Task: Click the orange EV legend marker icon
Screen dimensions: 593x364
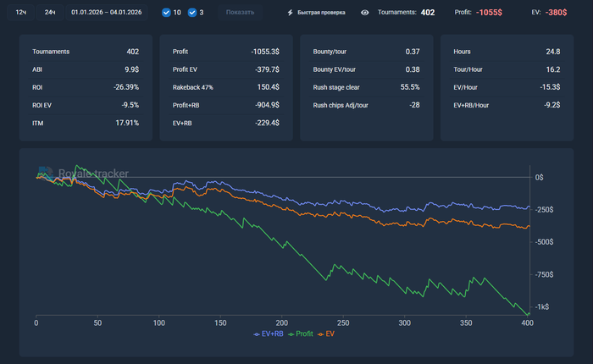Action: [x=322, y=334]
